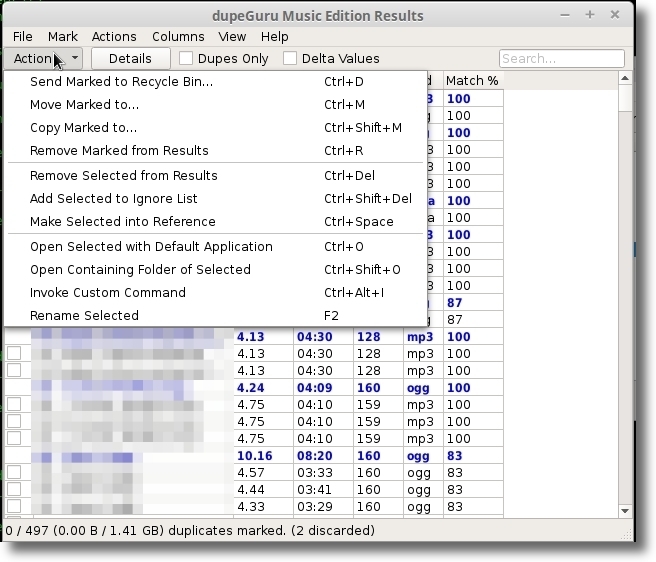Focus the Search input field
The image size is (656, 562).
(x=561, y=59)
